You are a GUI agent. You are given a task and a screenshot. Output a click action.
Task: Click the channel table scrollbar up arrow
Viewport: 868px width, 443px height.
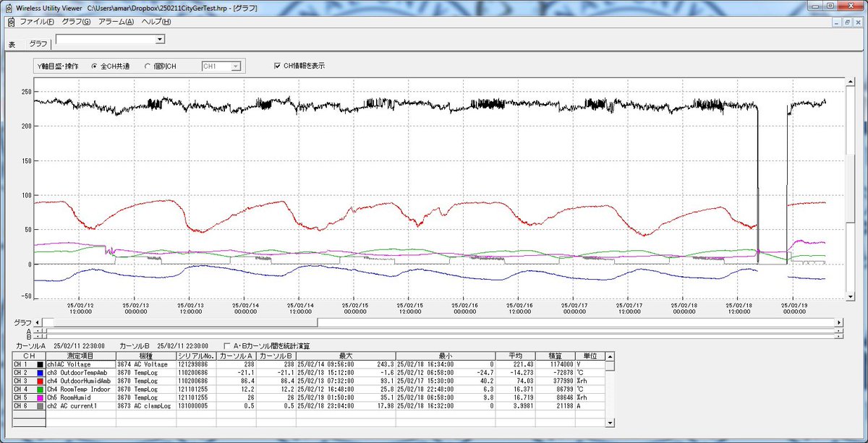[609, 356]
